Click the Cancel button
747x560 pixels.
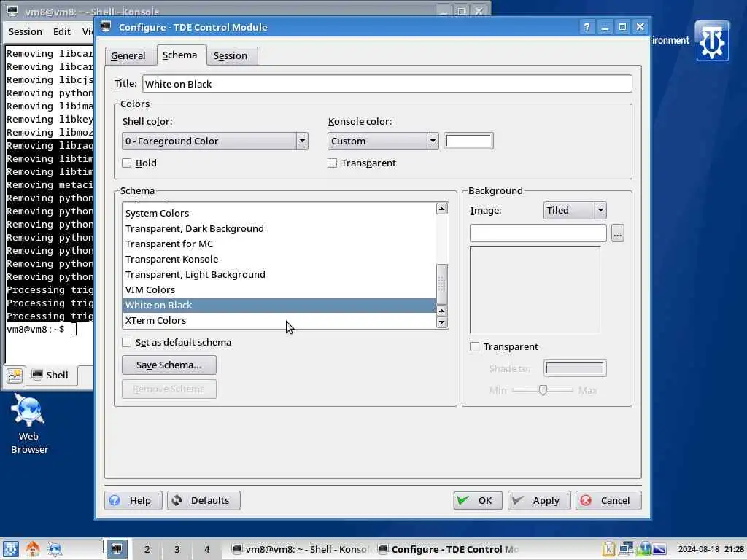(608, 500)
